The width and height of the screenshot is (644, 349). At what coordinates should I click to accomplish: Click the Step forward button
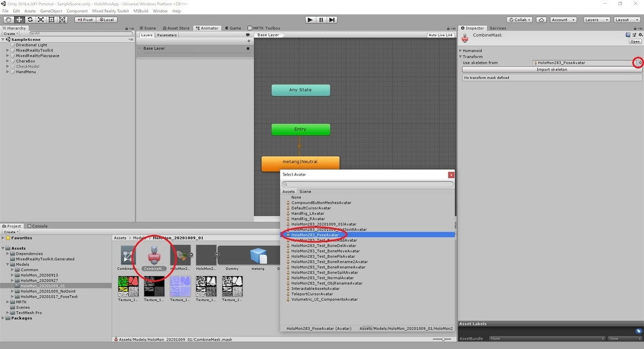coord(332,20)
